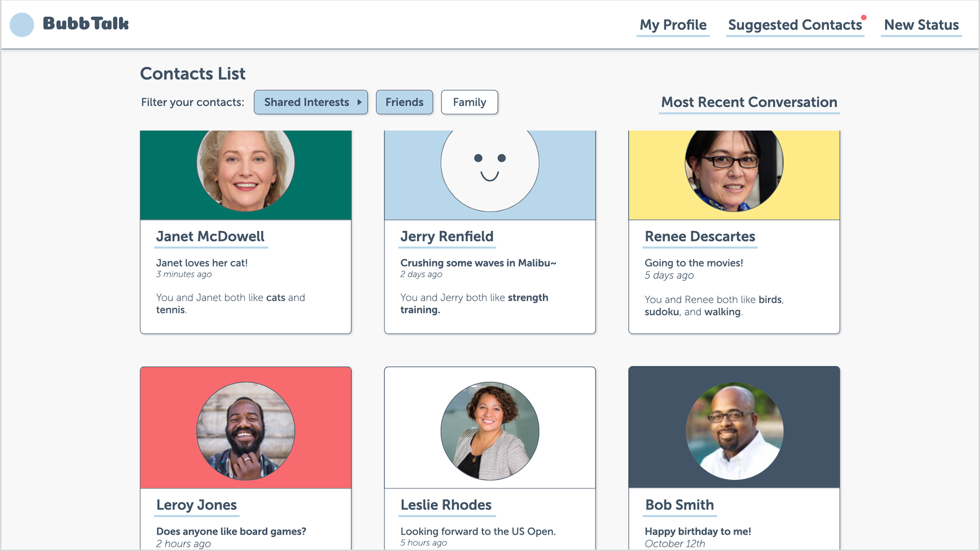The height and width of the screenshot is (551, 980).
Task: Click the red notification dot on Suggested Contacts
Action: pyautogui.click(x=864, y=17)
